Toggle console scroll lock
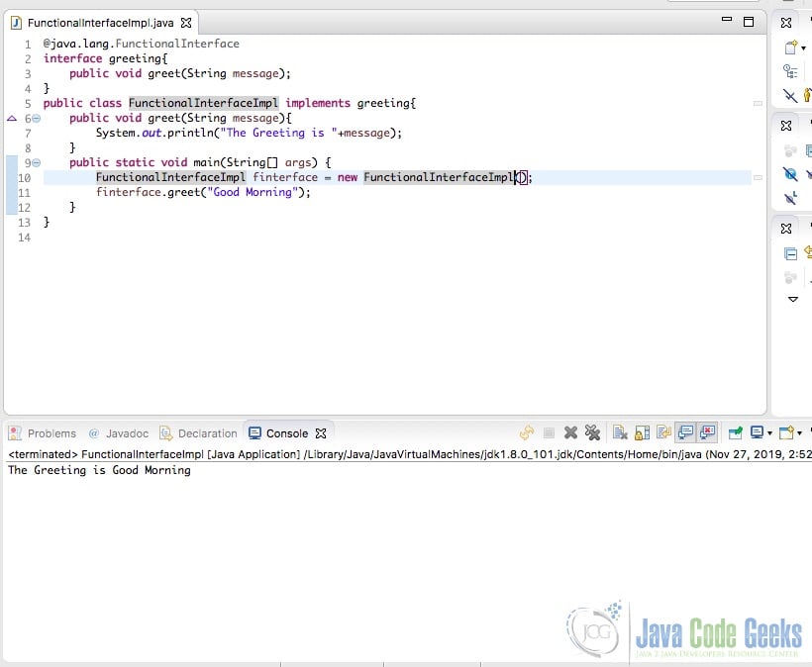 [x=642, y=432]
